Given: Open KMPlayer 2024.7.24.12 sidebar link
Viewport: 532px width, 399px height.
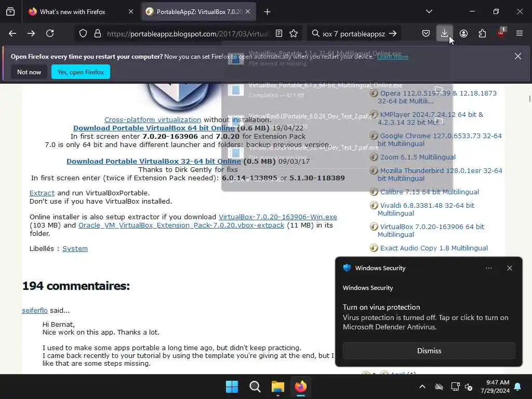Looking at the screenshot, I should point(430,118).
